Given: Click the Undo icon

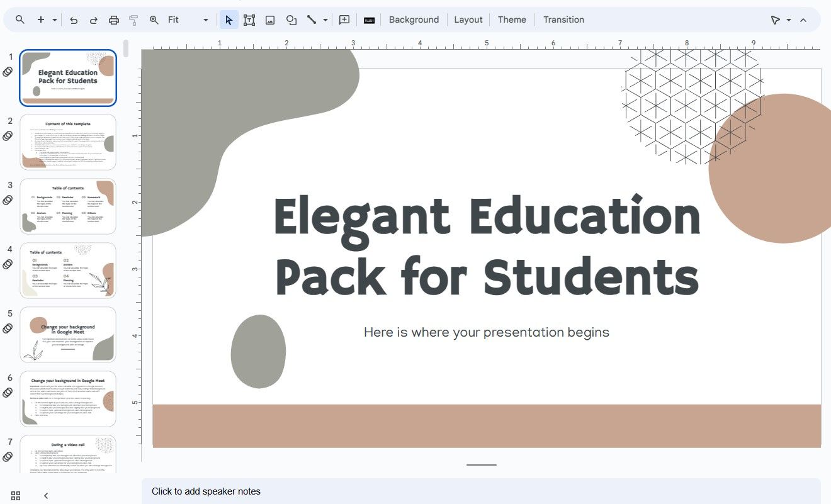Looking at the screenshot, I should coord(74,20).
